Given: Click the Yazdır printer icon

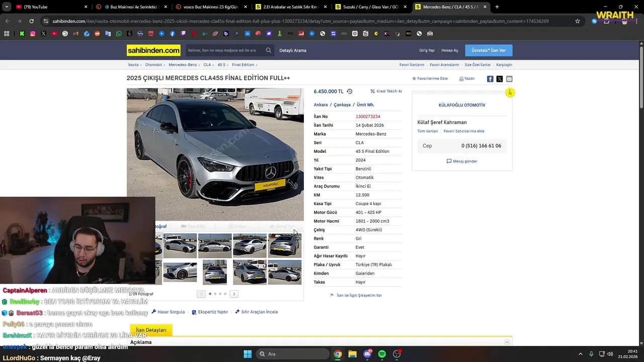Looking at the screenshot, I should click(x=461, y=79).
